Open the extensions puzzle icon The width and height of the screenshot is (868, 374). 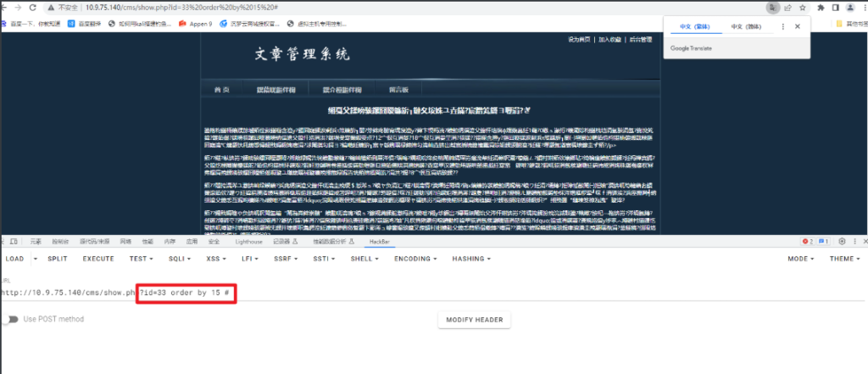click(821, 8)
